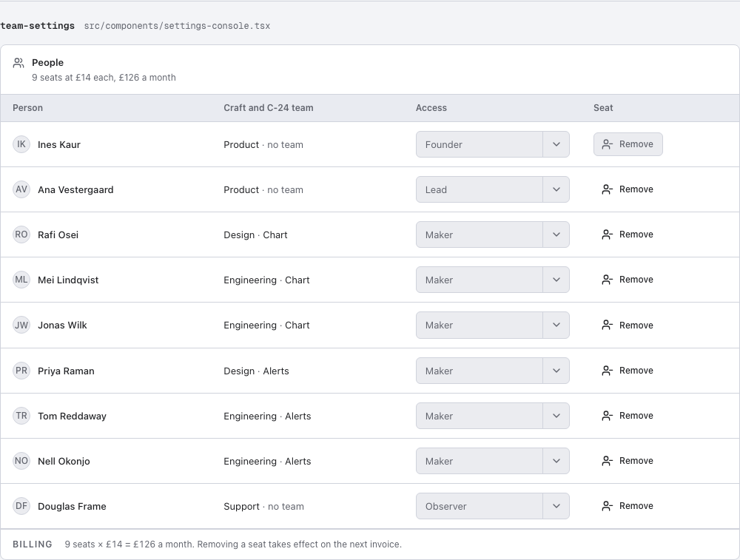
Task: Remove Jonas Wilk's seat
Action: 628,325
